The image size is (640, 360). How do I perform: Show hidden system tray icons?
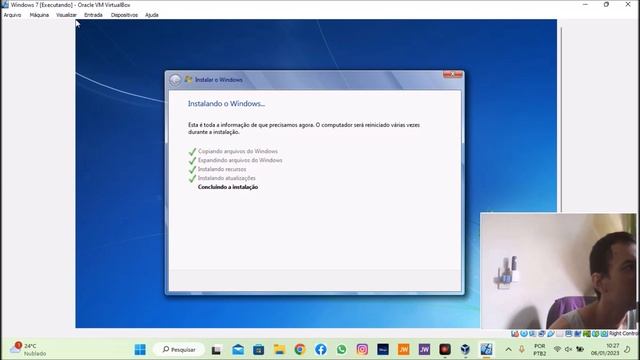point(509,349)
